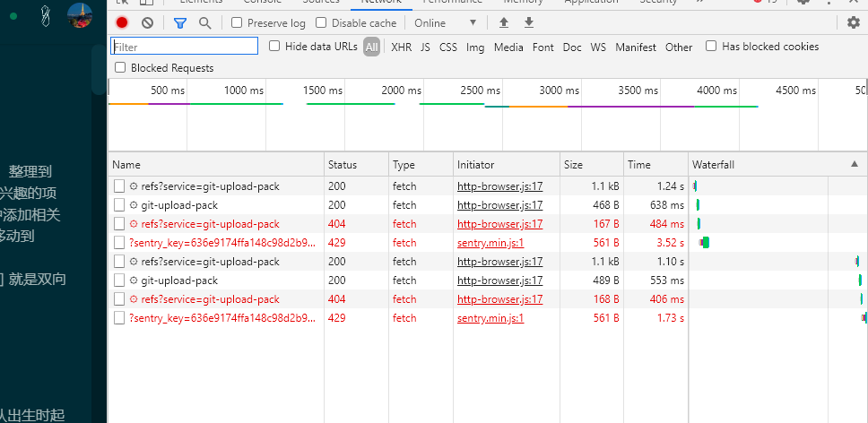Filter requests by CSS
The image size is (868, 423).
point(448,47)
